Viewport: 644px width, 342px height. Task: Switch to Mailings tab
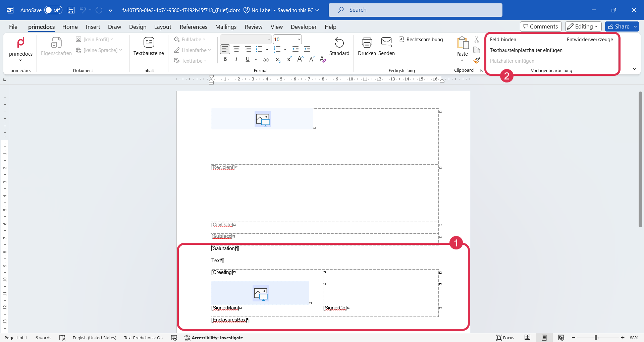(x=226, y=27)
